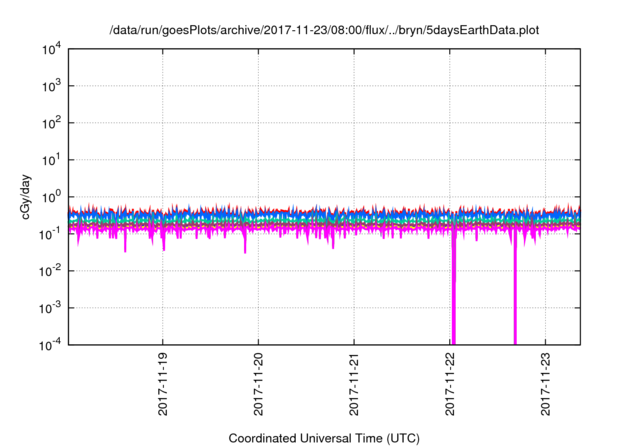Click the 10^2 y-axis label
The image size is (640, 448).
point(51,123)
